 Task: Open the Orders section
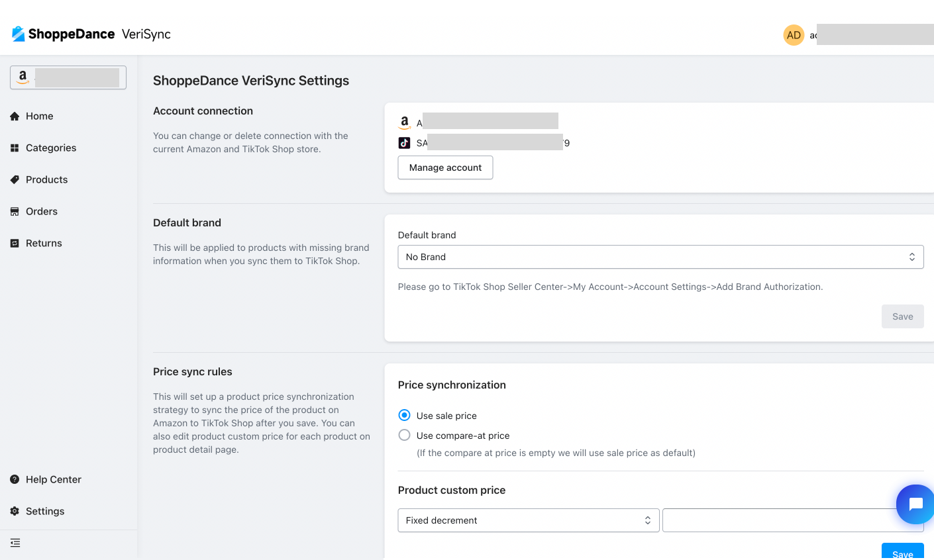pos(42,211)
